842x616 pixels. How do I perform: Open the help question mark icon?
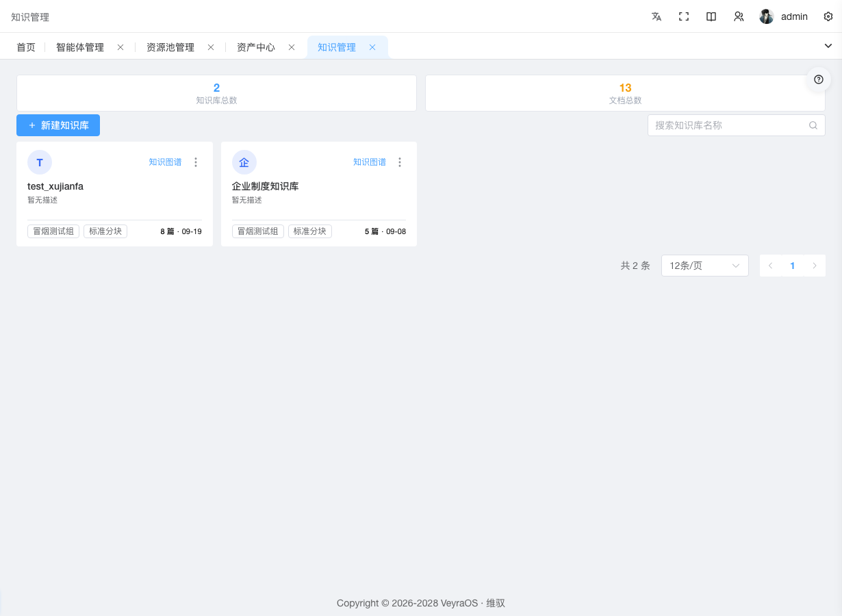(x=819, y=79)
